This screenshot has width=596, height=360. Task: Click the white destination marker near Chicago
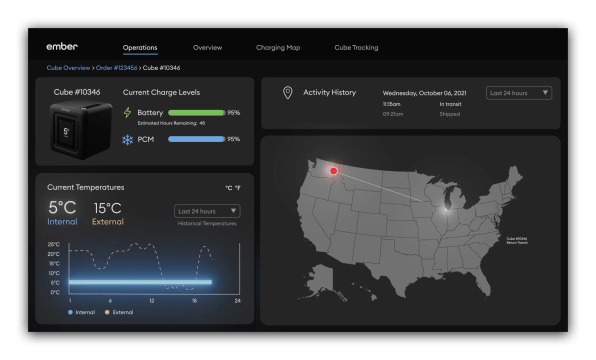446,209
